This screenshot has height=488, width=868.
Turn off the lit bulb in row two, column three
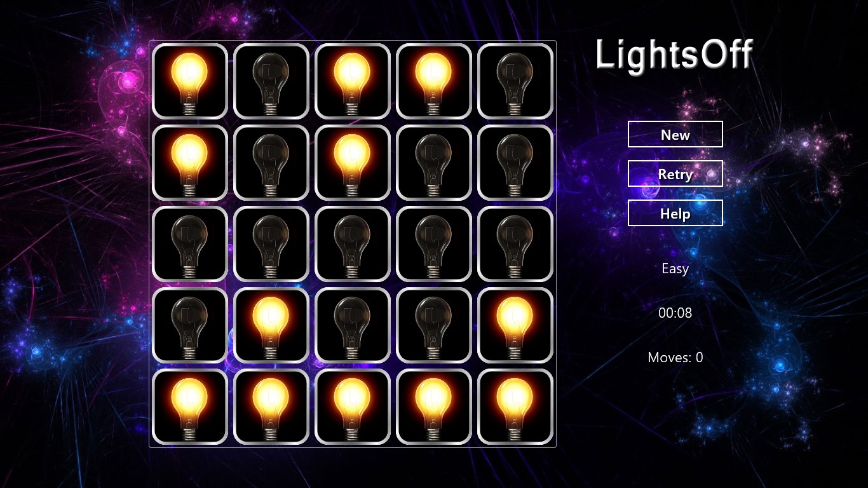pyautogui.click(x=353, y=163)
